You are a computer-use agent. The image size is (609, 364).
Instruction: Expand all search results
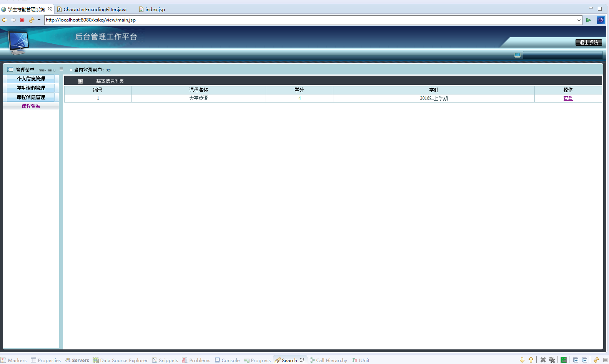[576, 360]
